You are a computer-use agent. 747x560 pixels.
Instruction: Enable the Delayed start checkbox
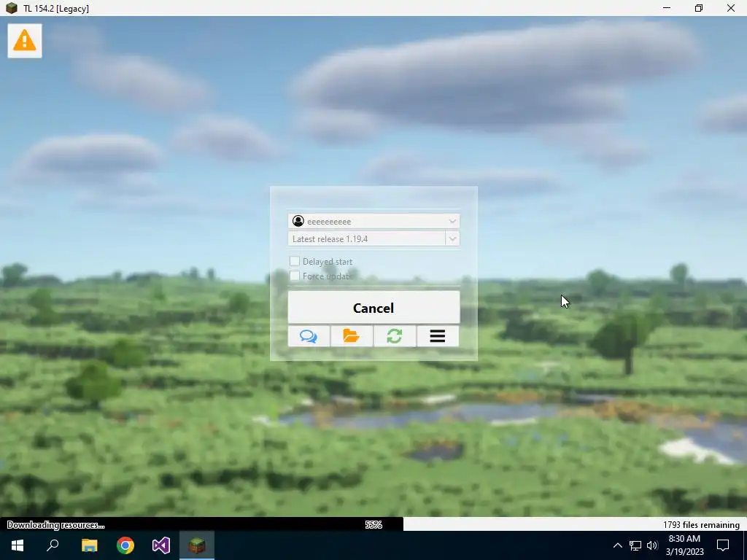click(295, 261)
